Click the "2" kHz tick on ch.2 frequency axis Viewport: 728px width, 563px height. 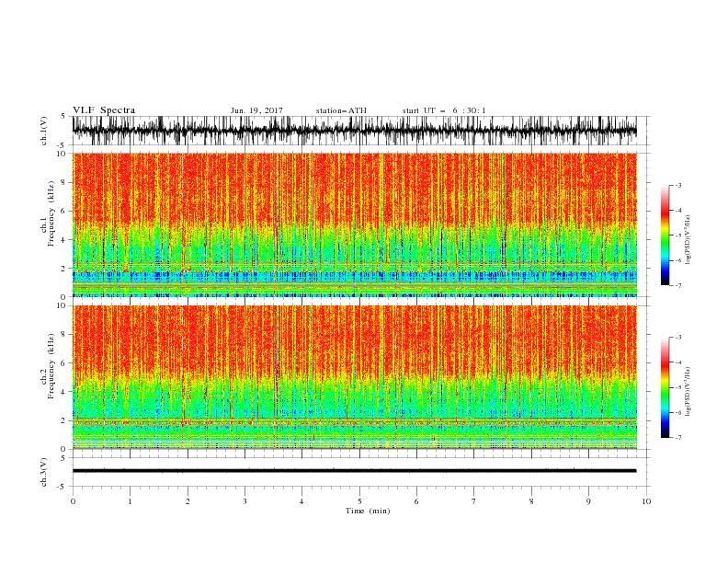(63, 420)
